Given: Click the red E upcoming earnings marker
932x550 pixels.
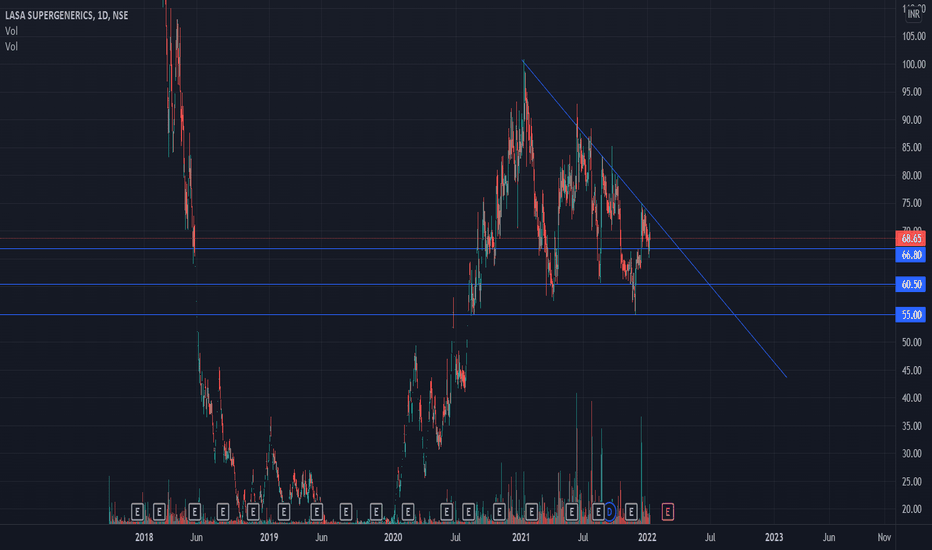Looking at the screenshot, I should click(x=667, y=511).
